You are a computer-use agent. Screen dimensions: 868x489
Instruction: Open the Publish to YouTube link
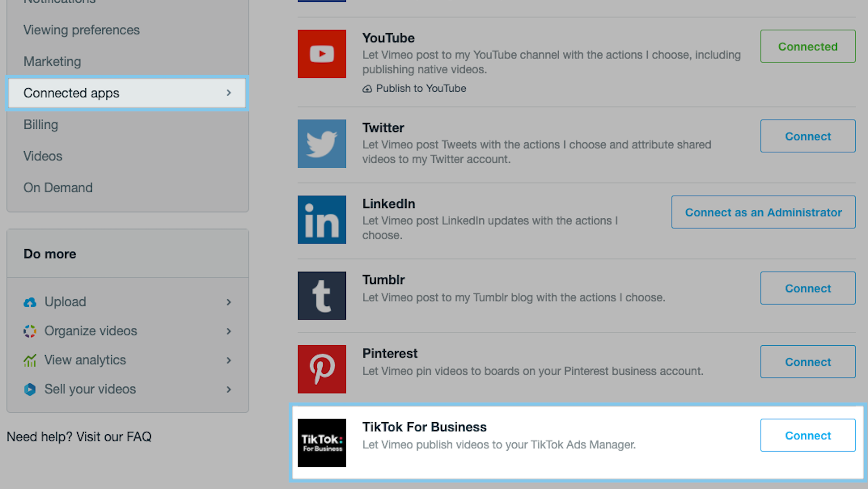click(421, 89)
